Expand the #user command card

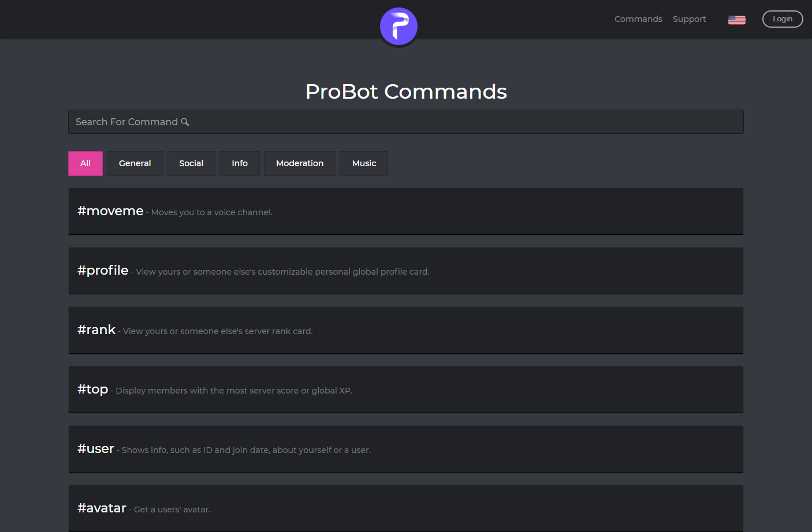[x=406, y=449]
